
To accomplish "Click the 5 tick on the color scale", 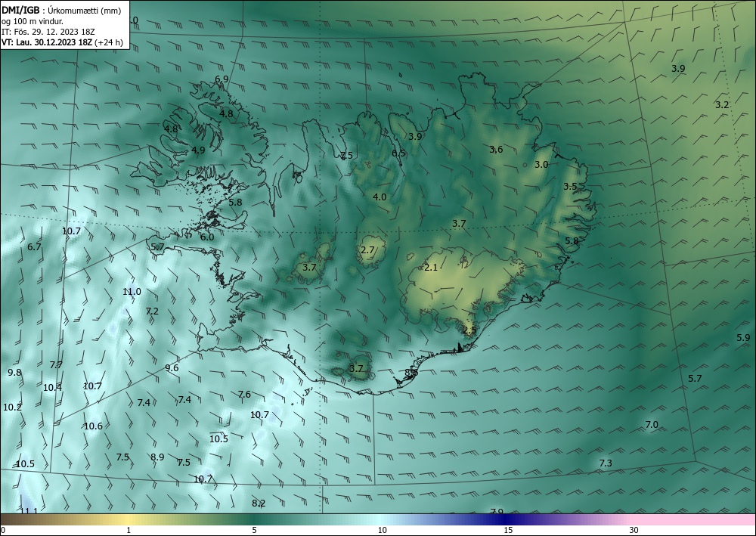I will [x=255, y=531].
